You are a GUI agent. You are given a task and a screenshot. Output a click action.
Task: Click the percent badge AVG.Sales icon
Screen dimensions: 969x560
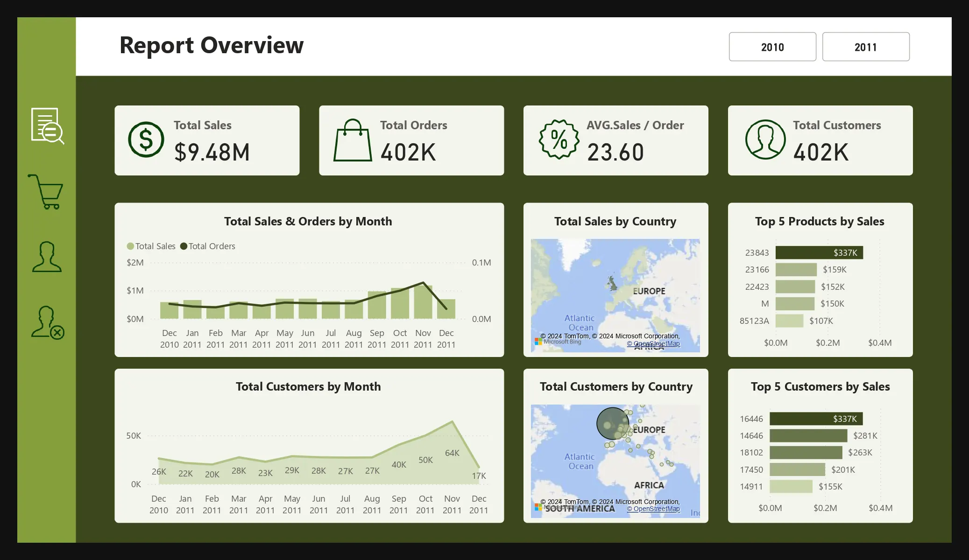point(559,140)
